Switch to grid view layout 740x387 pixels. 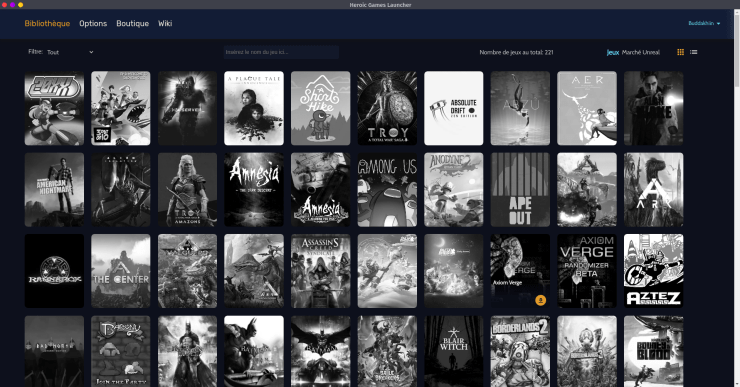(x=680, y=52)
